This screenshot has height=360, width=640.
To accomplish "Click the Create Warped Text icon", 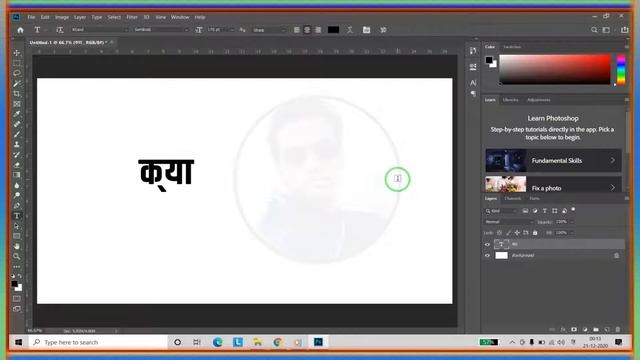I will coord(350,30).
